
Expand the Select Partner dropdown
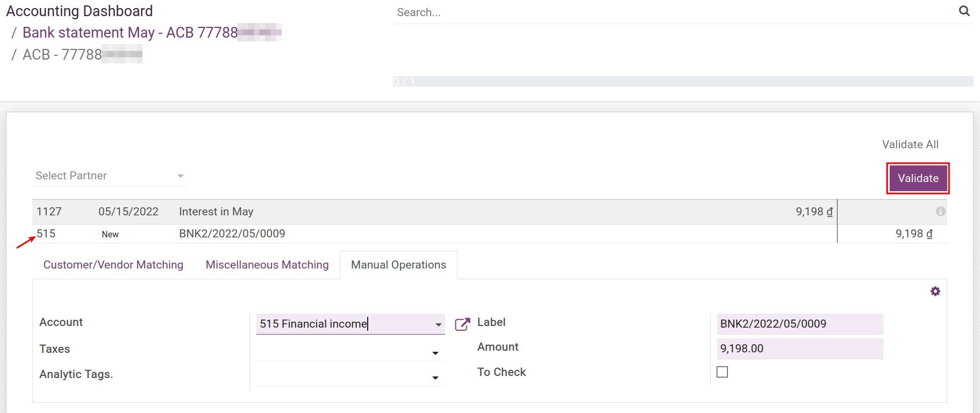point(180,176)
